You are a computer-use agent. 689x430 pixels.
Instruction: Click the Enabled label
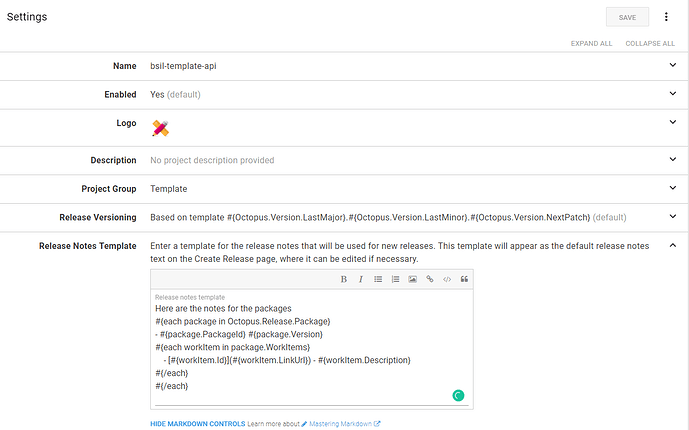[120, 94]
